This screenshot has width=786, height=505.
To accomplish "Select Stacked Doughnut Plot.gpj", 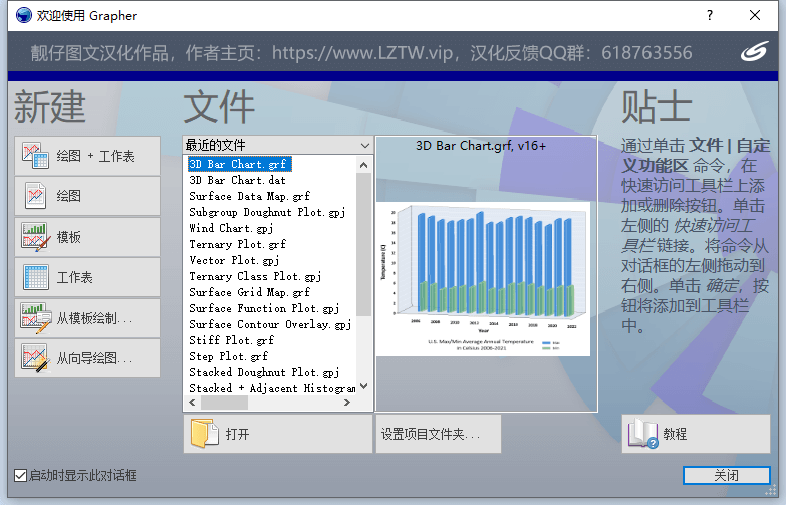I will point(264,372).
